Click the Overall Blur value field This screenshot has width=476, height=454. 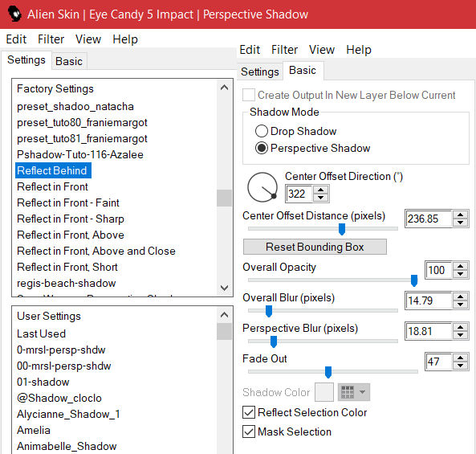tap(429, 301)
